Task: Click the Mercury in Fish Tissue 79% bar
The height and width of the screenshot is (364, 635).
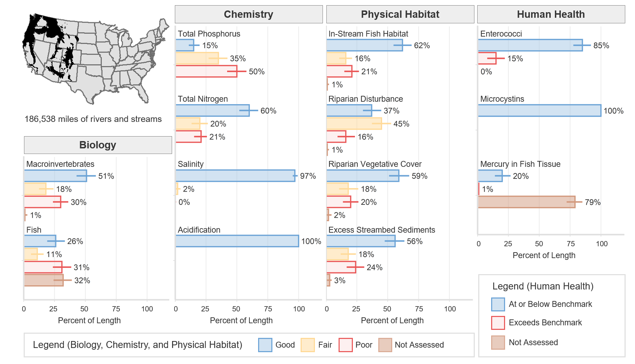Action: click(526, 202)
